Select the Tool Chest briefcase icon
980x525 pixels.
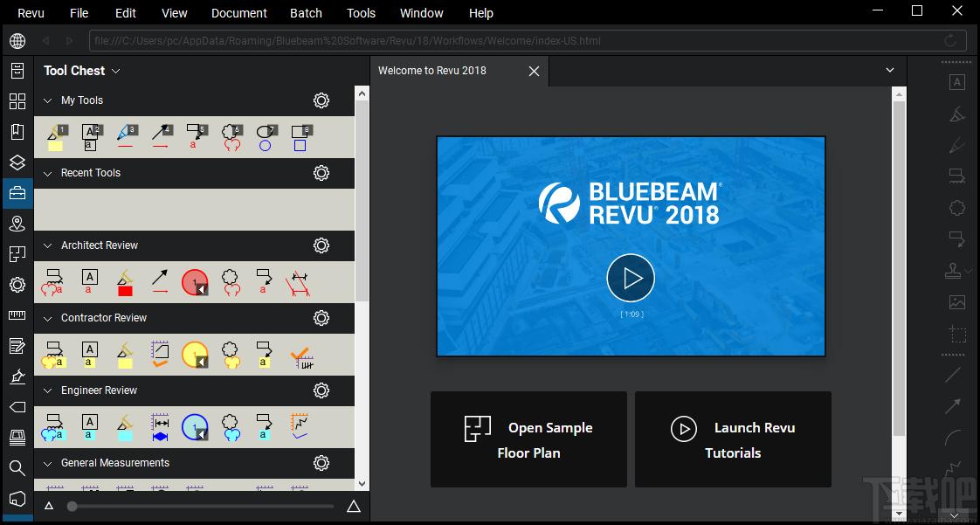click(17, 193)
